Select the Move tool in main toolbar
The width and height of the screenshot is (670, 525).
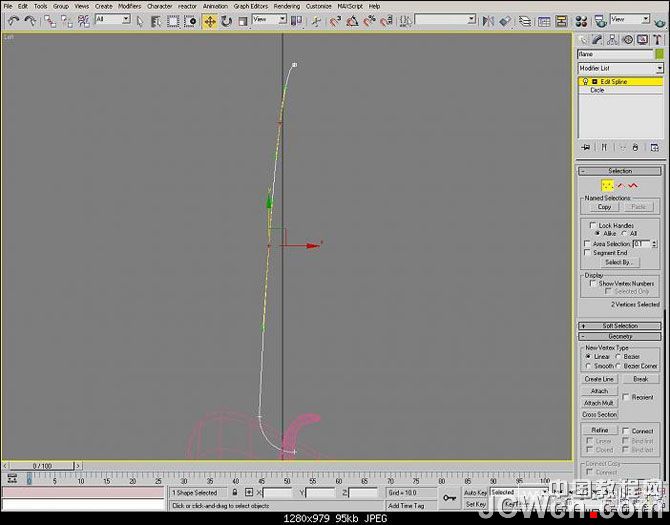pyautogui.click(x=210, y=20)
